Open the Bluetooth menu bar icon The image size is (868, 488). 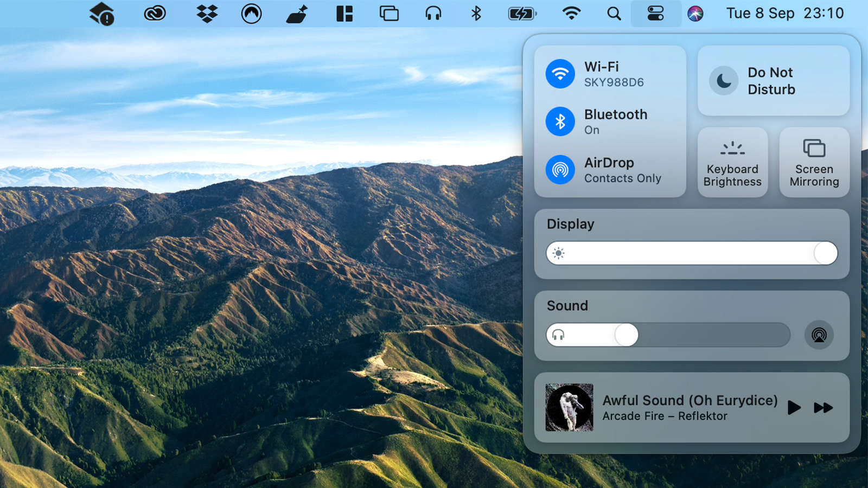pos(476,14)
